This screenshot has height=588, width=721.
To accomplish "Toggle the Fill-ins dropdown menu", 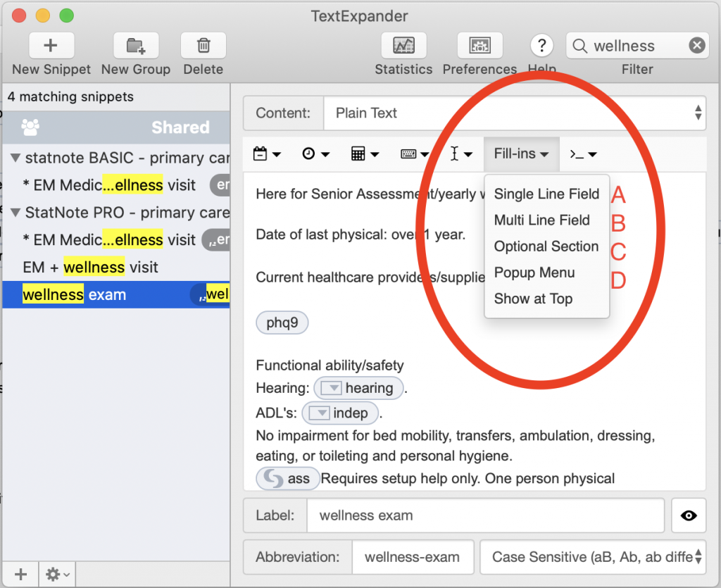I will tap(522, 154).
